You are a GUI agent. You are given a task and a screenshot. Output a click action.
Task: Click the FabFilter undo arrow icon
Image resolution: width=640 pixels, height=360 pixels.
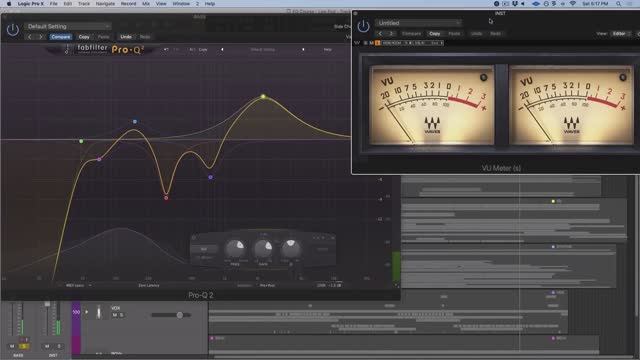[166, 49]
